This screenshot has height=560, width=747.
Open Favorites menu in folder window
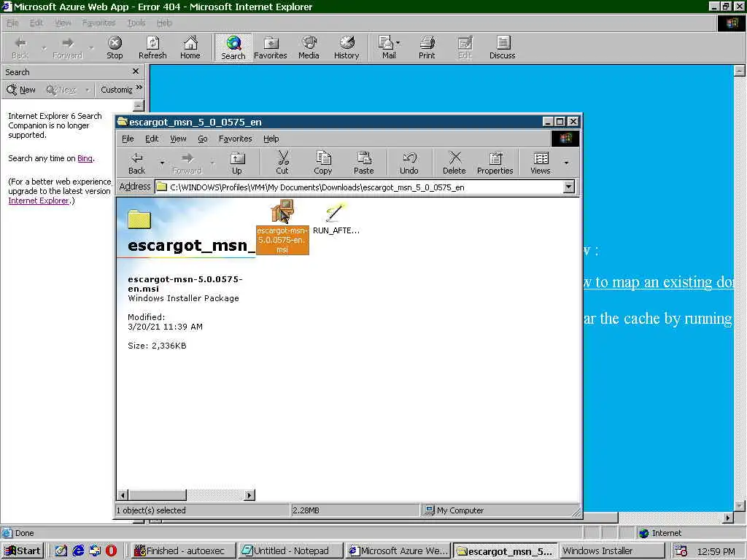(236, 139)
